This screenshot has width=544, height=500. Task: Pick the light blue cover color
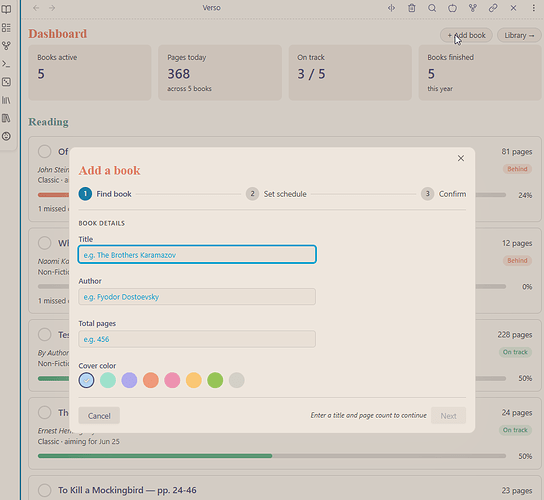pyautogui.click(x=86, y=380)
